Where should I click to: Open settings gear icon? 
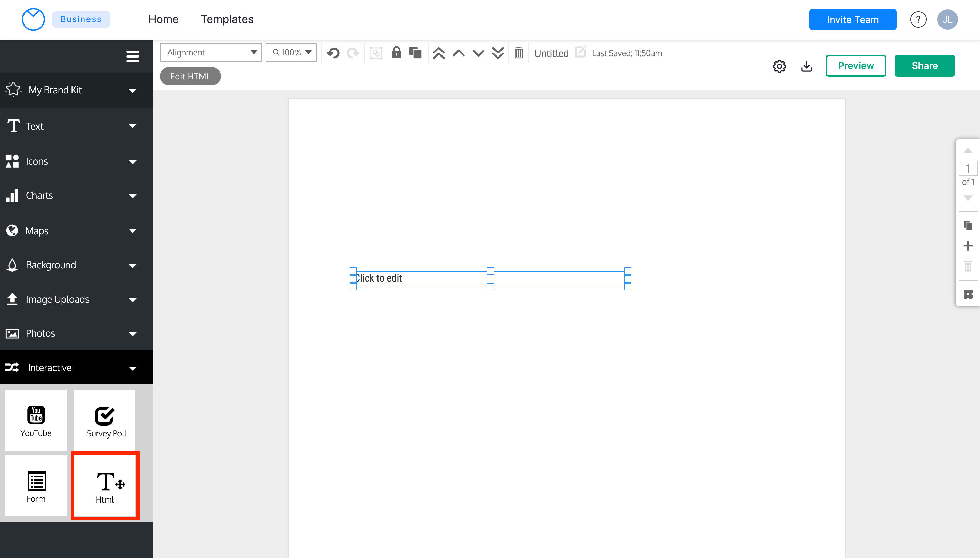[x=779, y=66]
